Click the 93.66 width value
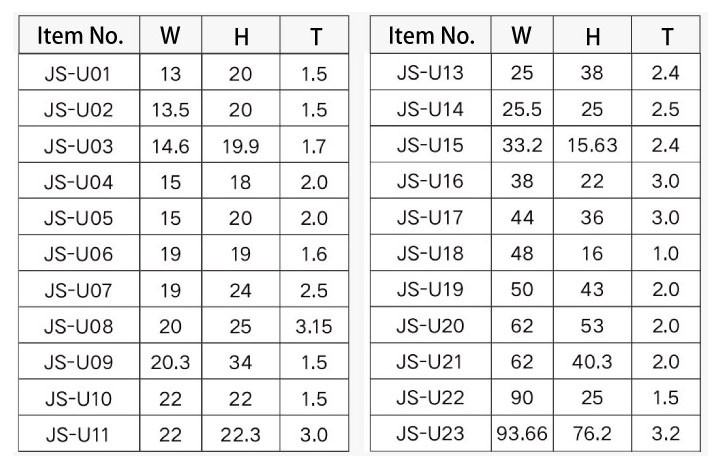 coord(521,436)
